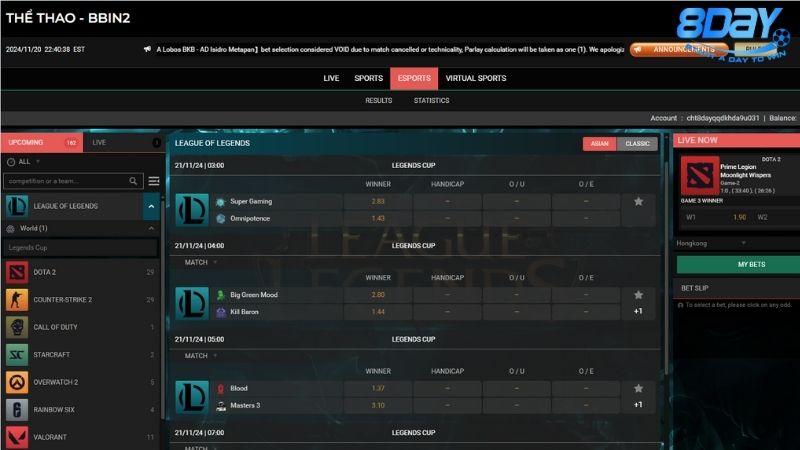Viewport: 800px width, 450px height.
Task: Collapse the World (1) region
Action: pyautogui.click(x=151, y=229)
